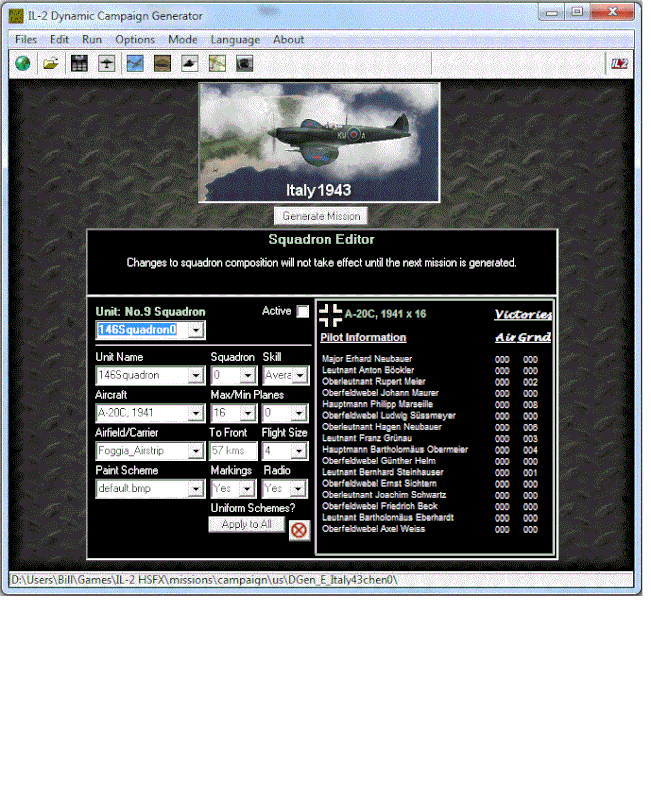
Task: Select pilot Oberfeldwebel Friedrich Beck
Action: 380,506
